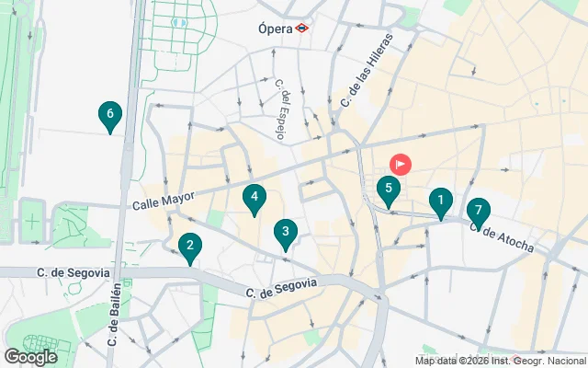This screenshot has height=368, width=588.
Task: Click the left C. de Segovia label
Action: [x=73, y=273]
